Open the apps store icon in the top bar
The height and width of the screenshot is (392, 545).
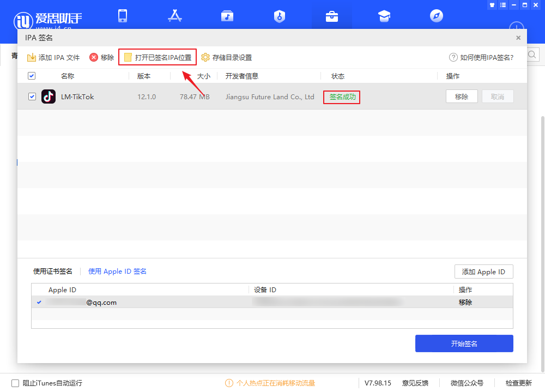[x=175, y=16]
